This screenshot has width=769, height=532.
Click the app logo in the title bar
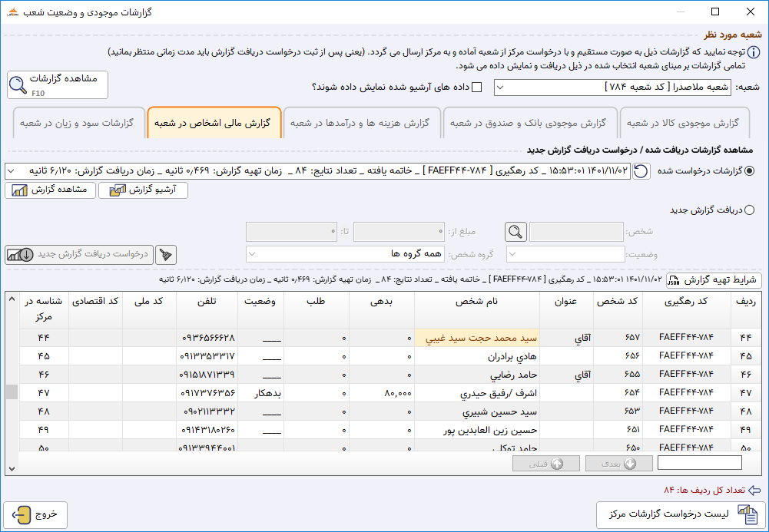pyautogui.click(x=13, y=12)
